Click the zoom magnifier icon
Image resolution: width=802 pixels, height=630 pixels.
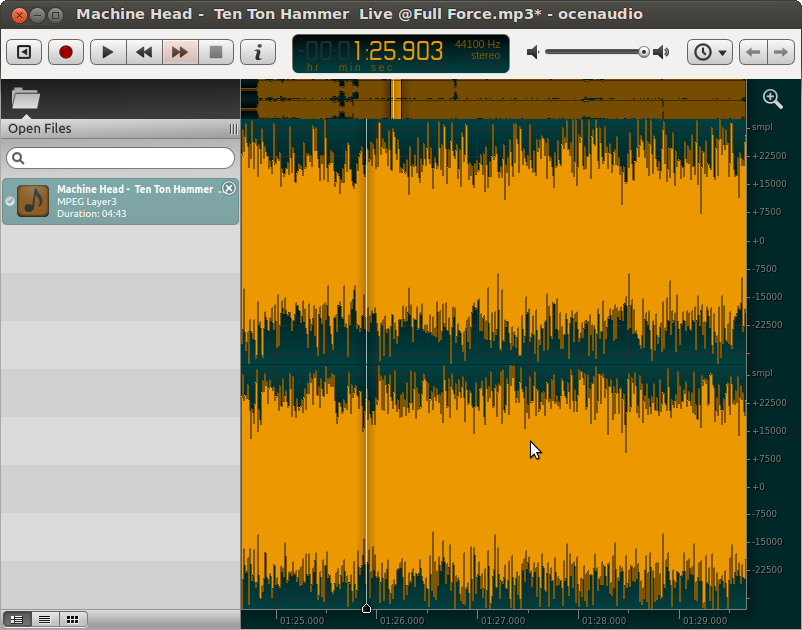(772, 98)
